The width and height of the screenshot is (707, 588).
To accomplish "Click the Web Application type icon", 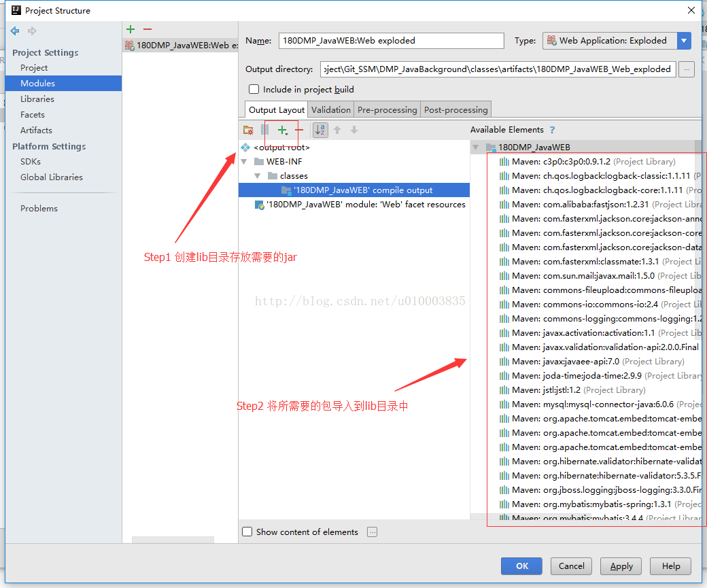I will pyautogui.click(x=551, y=41).
